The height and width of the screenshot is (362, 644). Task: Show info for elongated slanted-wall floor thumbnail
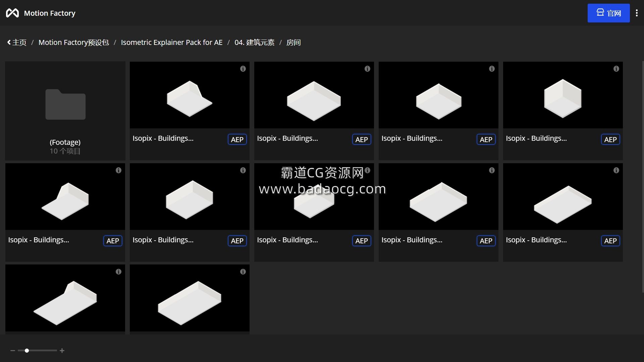[x=118, y=272]
